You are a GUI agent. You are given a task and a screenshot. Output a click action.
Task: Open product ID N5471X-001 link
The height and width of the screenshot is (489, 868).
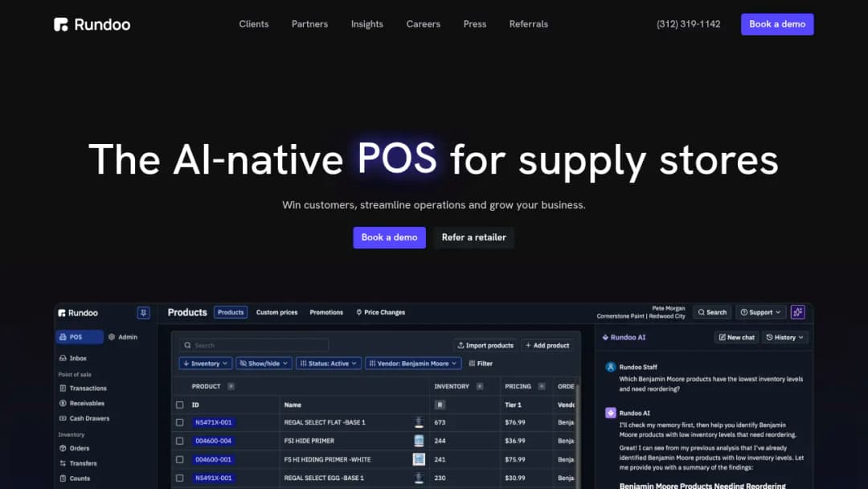click(x=214, y=422)
